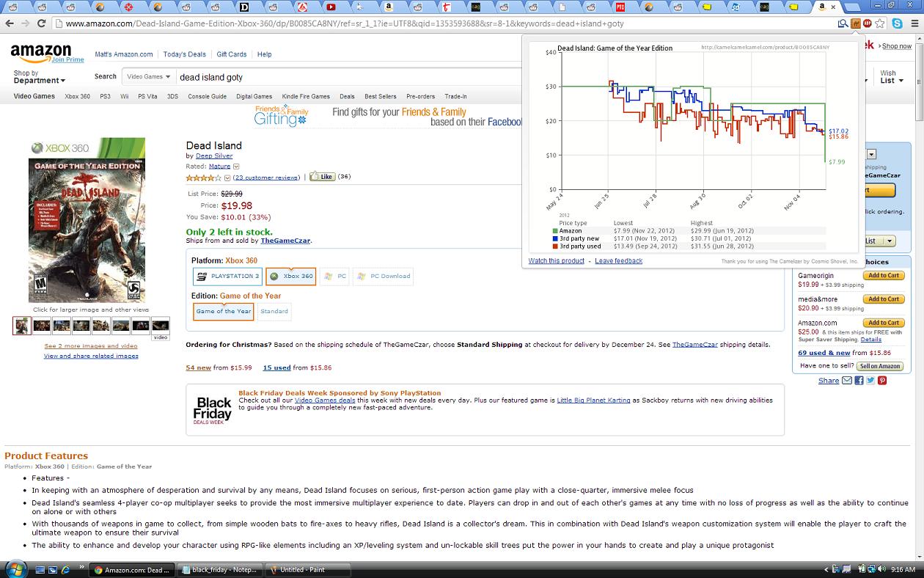
Task: Click the Amazon search text field
Action: click(349, 77)
